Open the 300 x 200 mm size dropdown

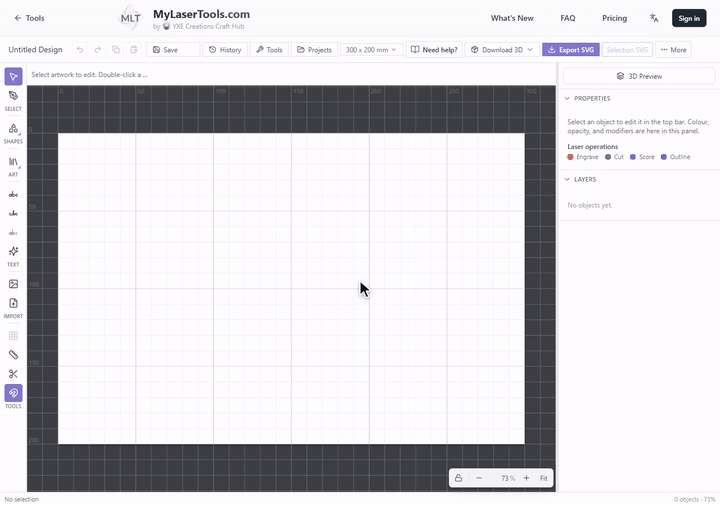371,50
